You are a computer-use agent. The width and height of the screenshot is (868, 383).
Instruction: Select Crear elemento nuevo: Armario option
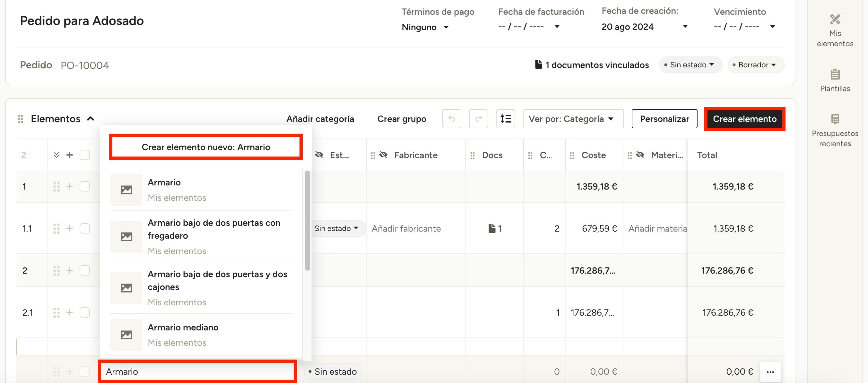(x=205, y=147)
